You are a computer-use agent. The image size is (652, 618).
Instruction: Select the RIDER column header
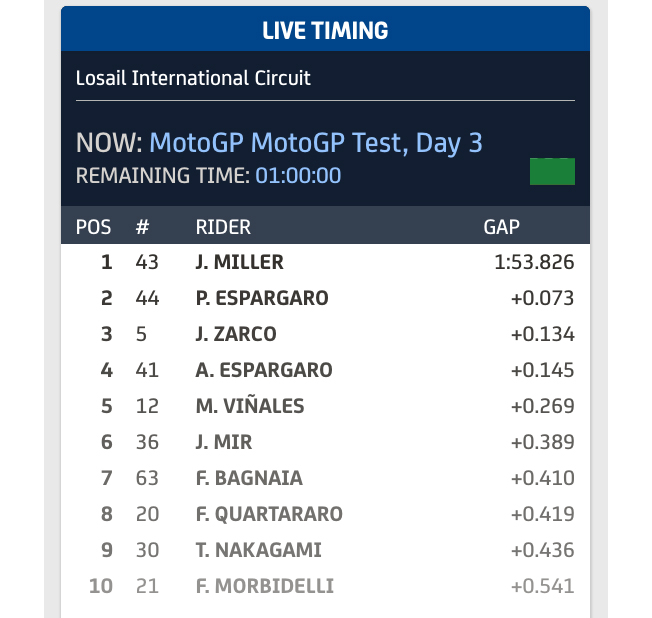click(x=223, y=227)
